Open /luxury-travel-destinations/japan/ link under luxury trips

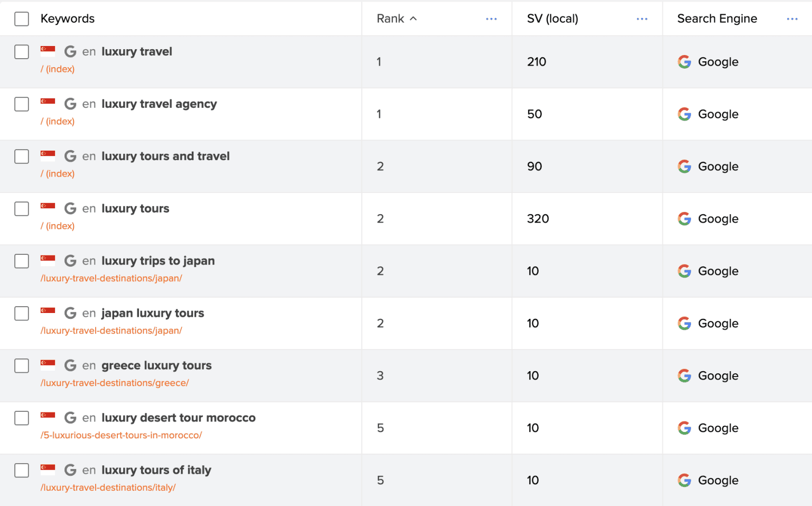tap(111, 278)
